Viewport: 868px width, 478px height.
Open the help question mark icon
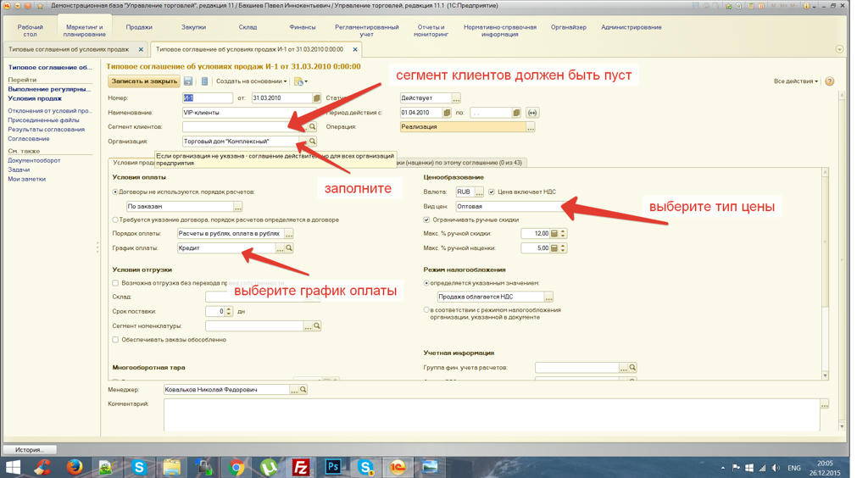829,81
